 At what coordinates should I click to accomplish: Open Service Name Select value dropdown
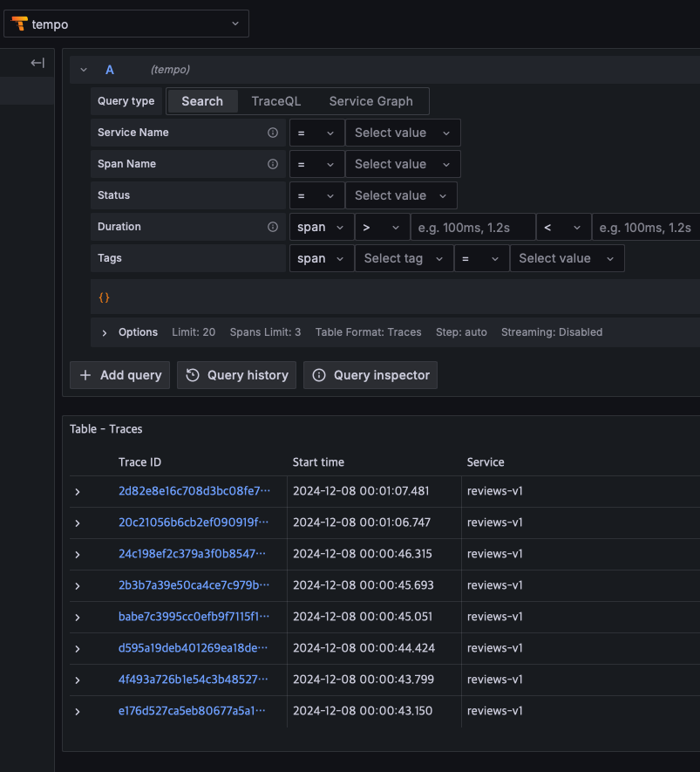pyautogui.click(x=402, y=133)
